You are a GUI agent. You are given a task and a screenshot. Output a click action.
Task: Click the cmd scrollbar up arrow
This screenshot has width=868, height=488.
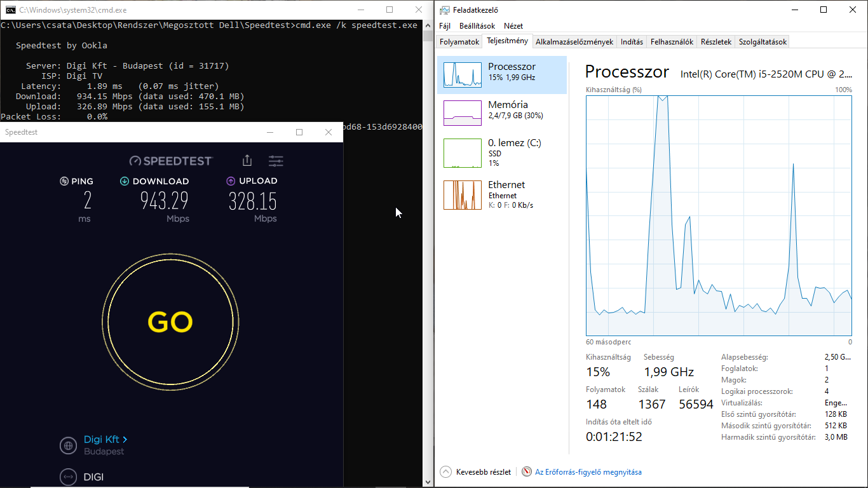(x=428, y=24)
